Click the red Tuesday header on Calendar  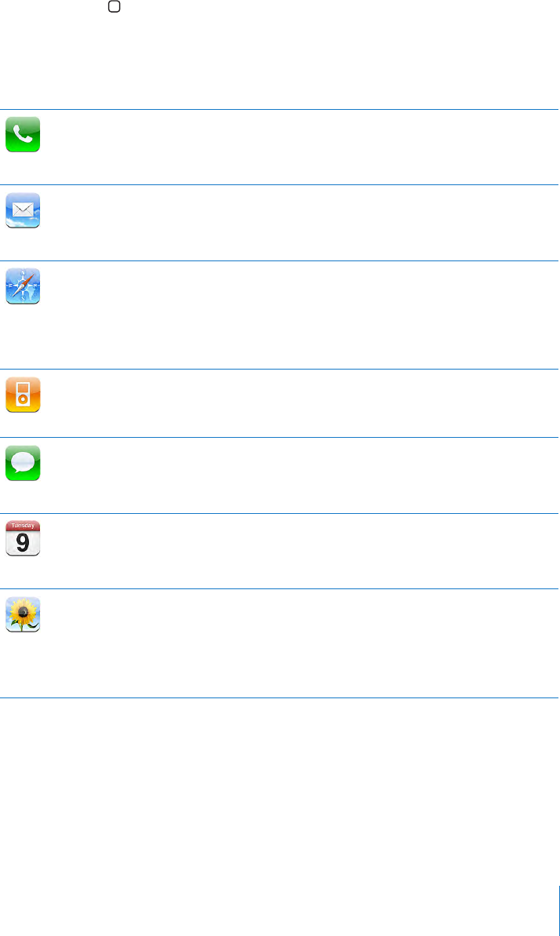23,526
